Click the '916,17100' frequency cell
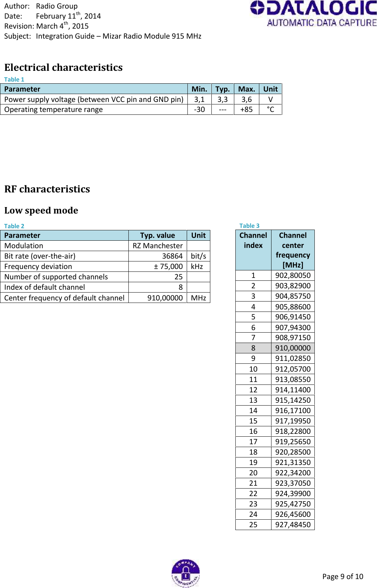Image resolution: width=377 pixels, height=588 pixels. click(293, 410)
